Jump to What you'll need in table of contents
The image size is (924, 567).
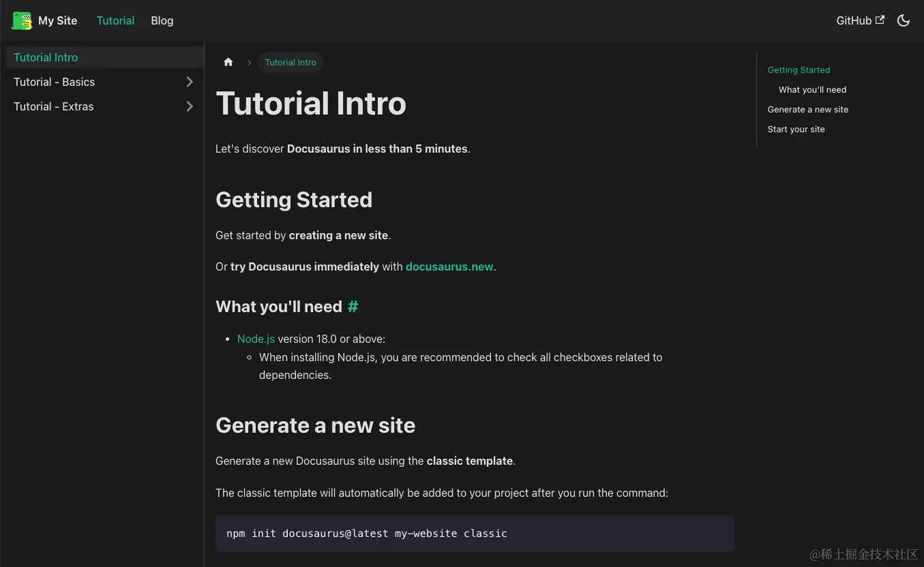pyautogui.click(x=812, y=89)
